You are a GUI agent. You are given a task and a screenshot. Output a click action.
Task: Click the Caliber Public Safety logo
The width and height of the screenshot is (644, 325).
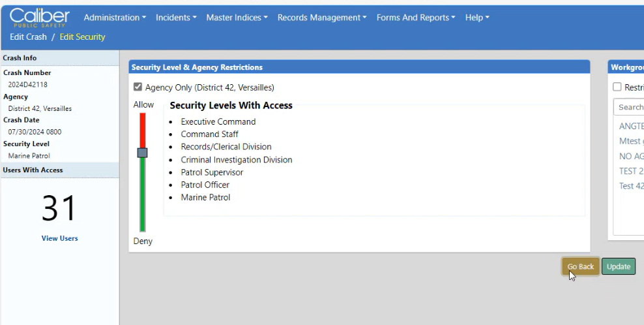pyautogui.click(x=40, y=18)
